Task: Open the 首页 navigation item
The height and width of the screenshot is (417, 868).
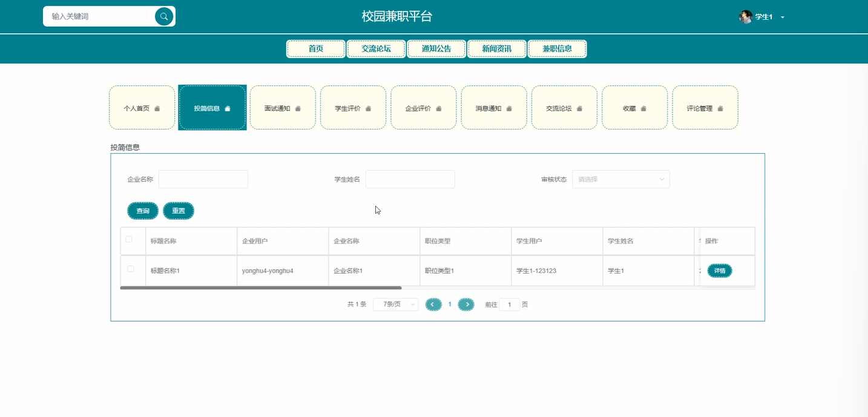Action: click(316, 49)
